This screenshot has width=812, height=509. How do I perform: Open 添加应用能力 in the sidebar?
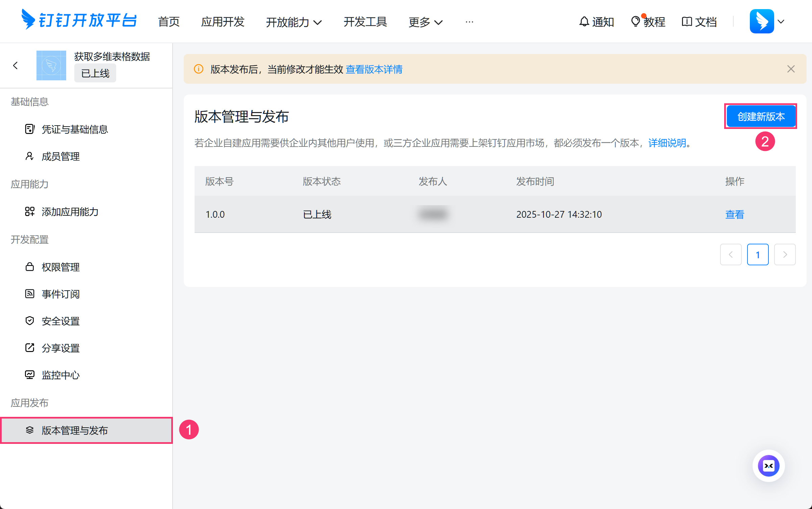pos(70,212)
